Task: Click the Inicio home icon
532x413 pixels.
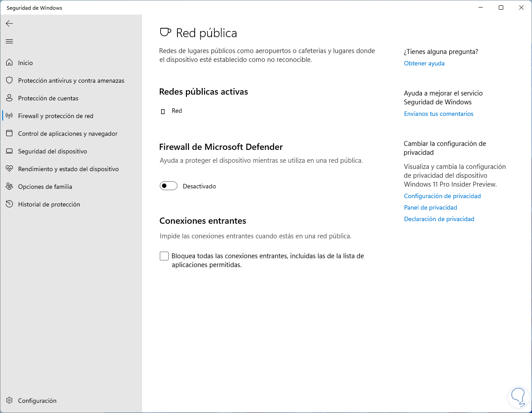Action: pos(9,63)
